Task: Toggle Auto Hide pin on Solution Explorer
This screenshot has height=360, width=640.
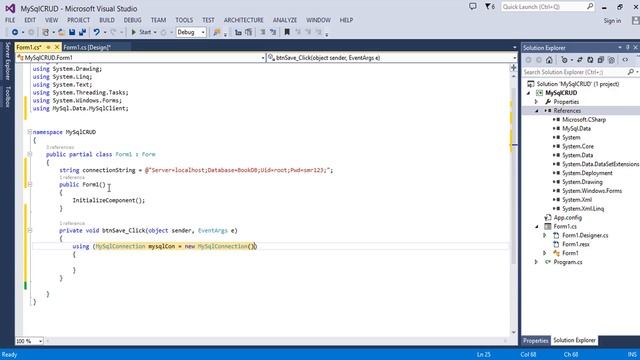Action: pyautogui.click(x=628, y=48)
